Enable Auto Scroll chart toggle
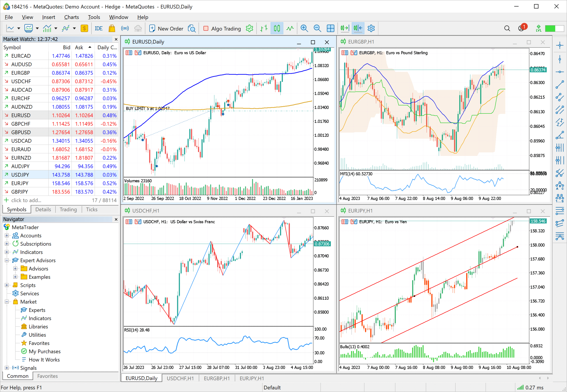This screenshot has height=392, width=567. [x=345, y=29]
